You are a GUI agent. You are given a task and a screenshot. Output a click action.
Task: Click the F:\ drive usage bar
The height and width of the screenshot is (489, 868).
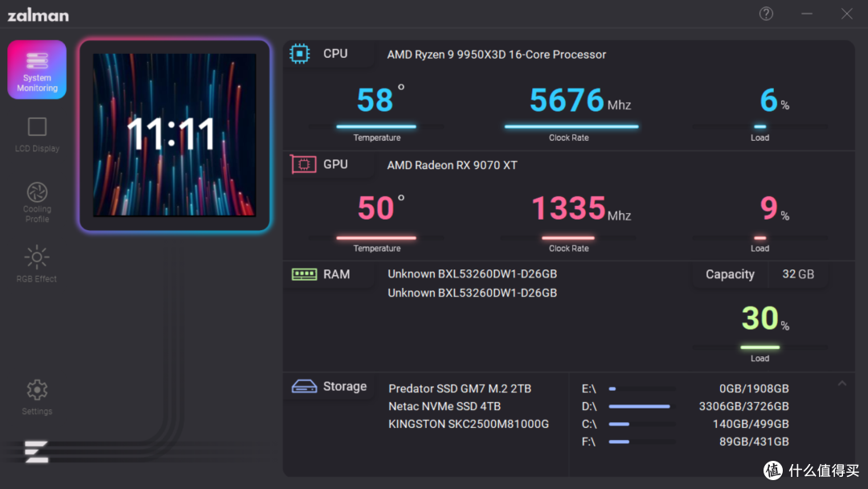pos(642,442)
